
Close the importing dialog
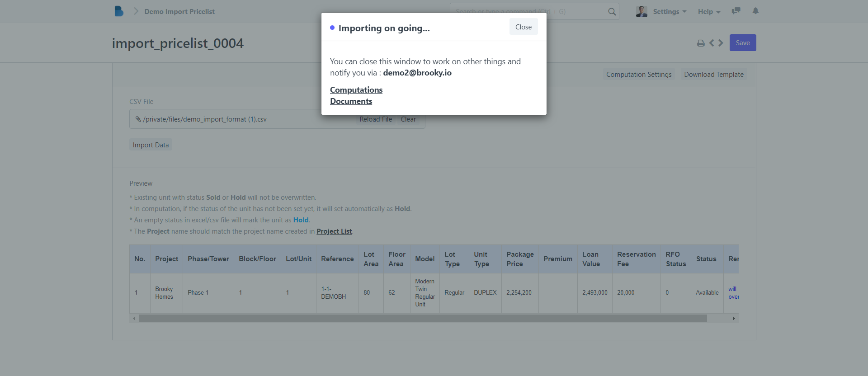(x=523, y=27)
